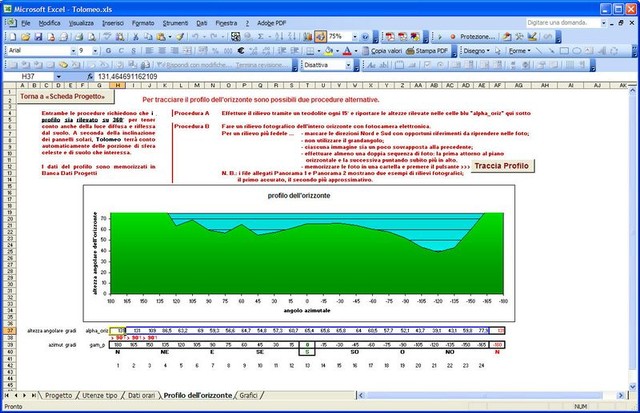Click the Copy icon
The image size is (640, 413).
[148, 37]
